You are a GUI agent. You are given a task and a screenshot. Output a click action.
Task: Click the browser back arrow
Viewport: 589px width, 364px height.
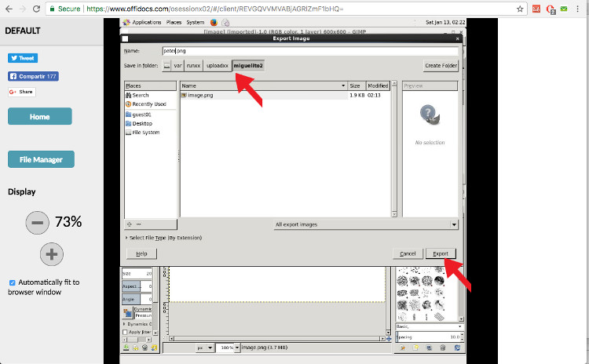9,9
